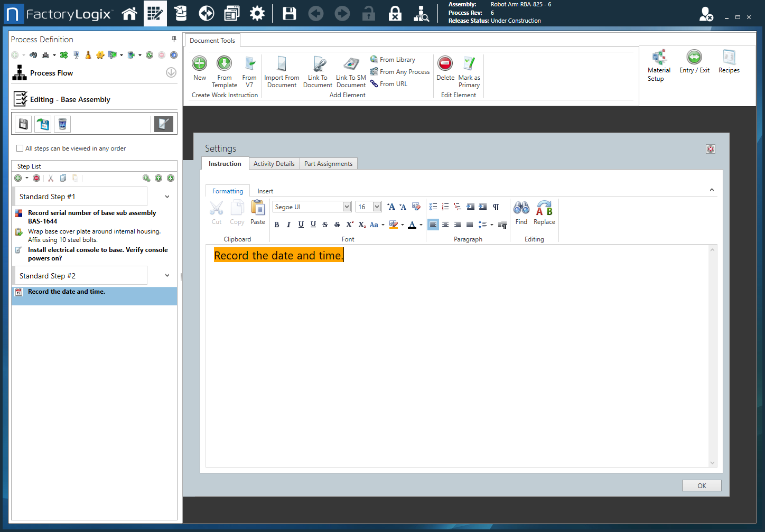Screen dimensions: 765x532
Task: Open the Recipes icon
Action: [x=729, y=58]
